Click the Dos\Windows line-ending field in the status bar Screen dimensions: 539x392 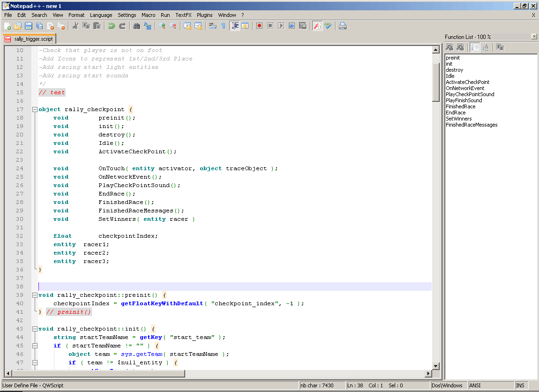pyautogui.click(x=449, y=385)
